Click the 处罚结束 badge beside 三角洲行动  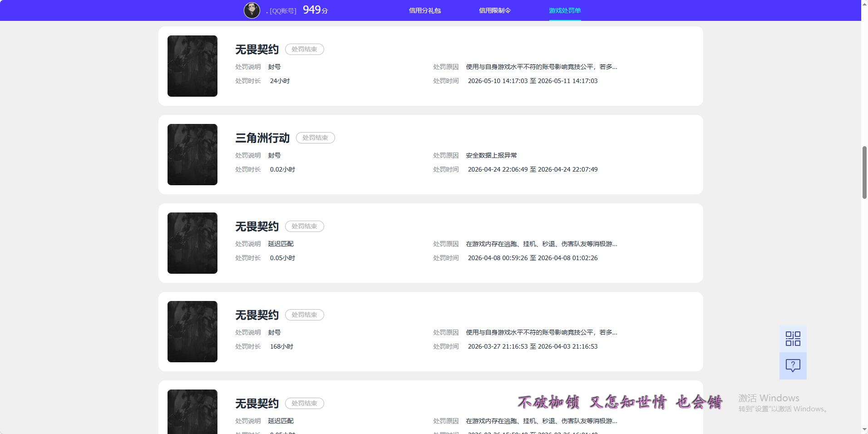tap(316, 138)
